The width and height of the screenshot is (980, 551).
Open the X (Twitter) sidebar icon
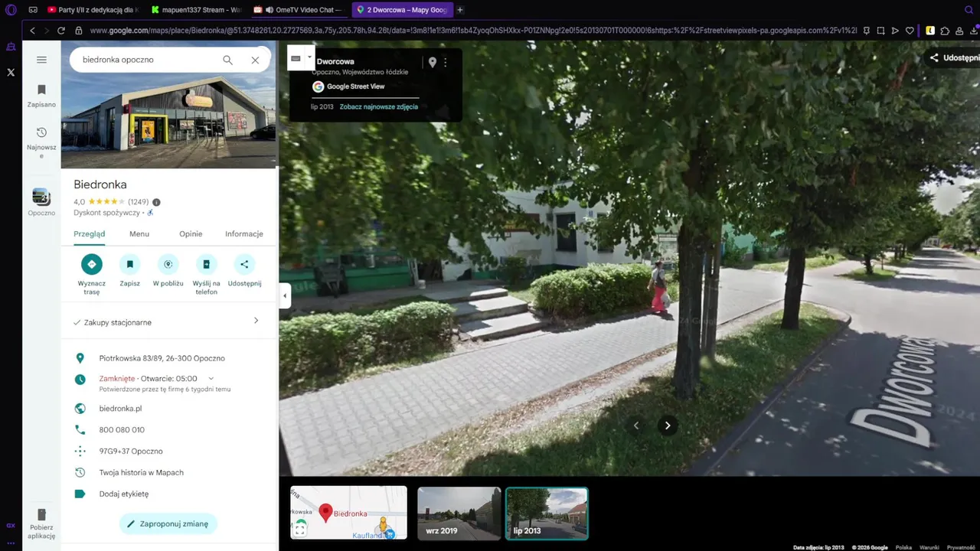pos(11,72)
